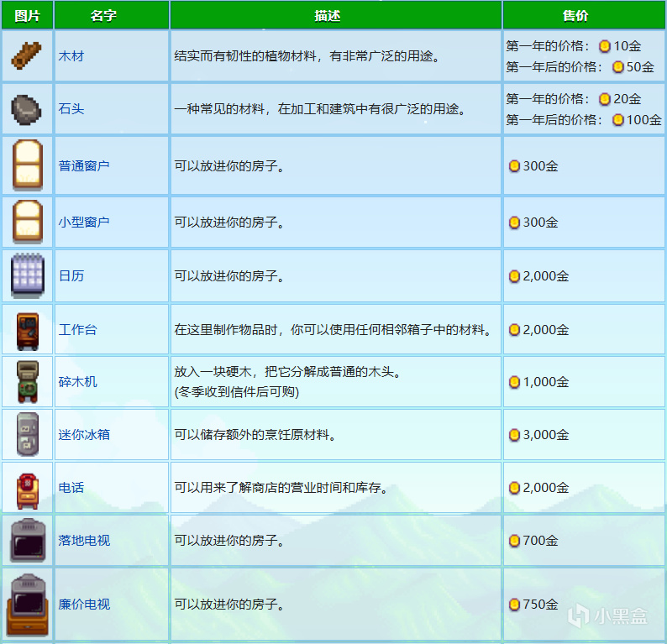
Task: Click 第一年的价格 in the 木材 row
Action: [548, 46]
